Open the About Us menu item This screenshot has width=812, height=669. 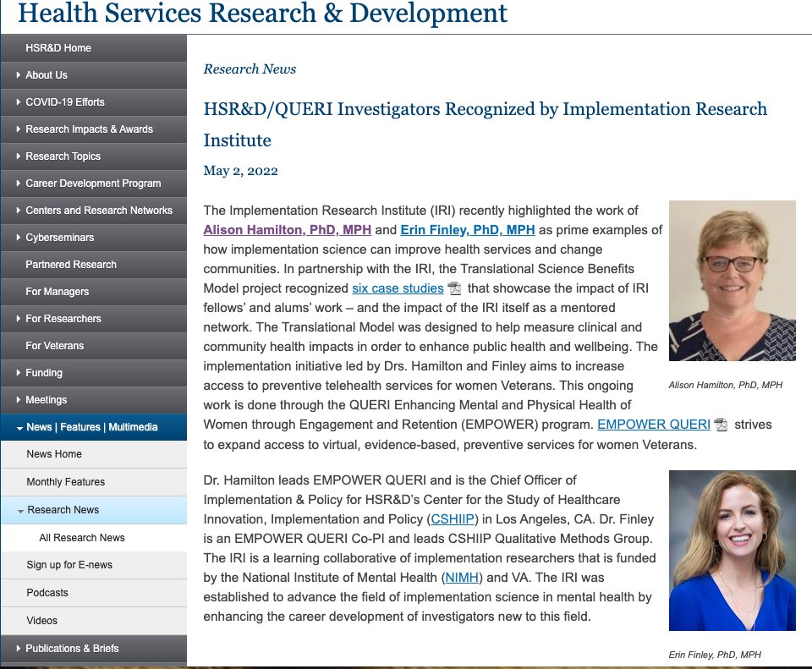pos(94,75)
